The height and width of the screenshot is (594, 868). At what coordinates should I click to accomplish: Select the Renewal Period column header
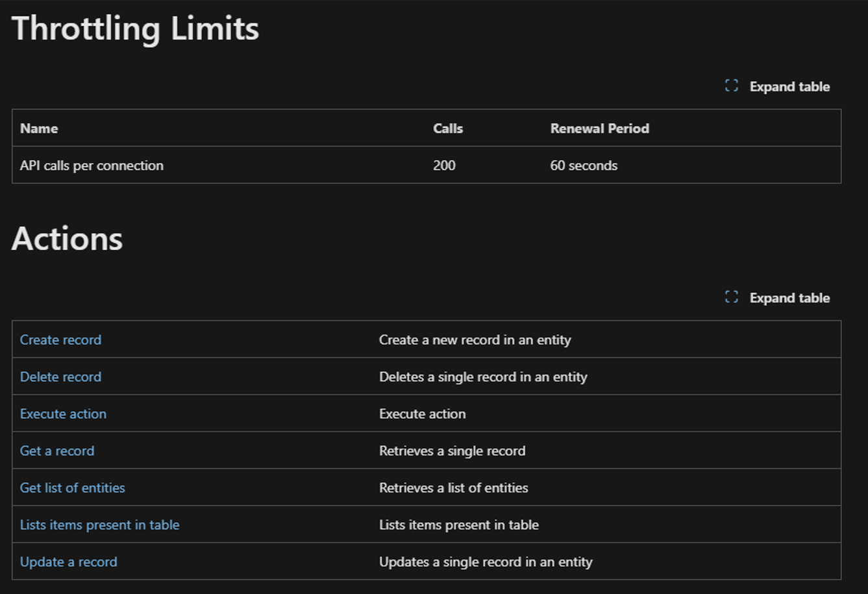click(600, 128)
